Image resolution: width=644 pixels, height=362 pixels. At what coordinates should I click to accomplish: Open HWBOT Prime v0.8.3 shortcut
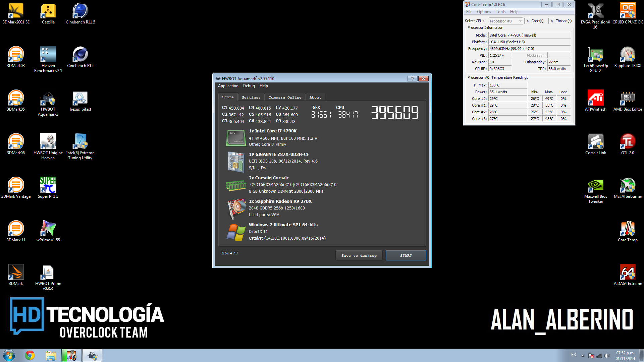48,277
